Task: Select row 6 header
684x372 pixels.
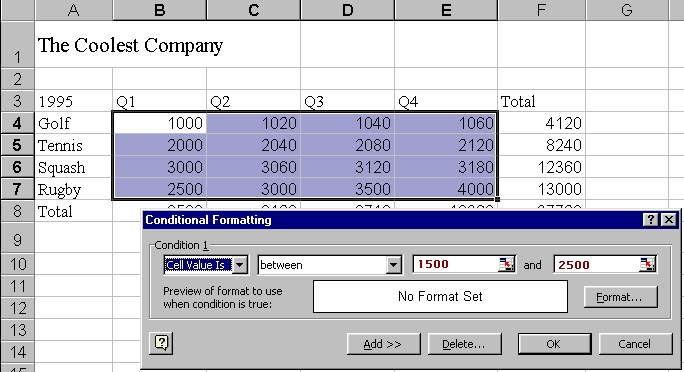Action: [x=17, y=167]
